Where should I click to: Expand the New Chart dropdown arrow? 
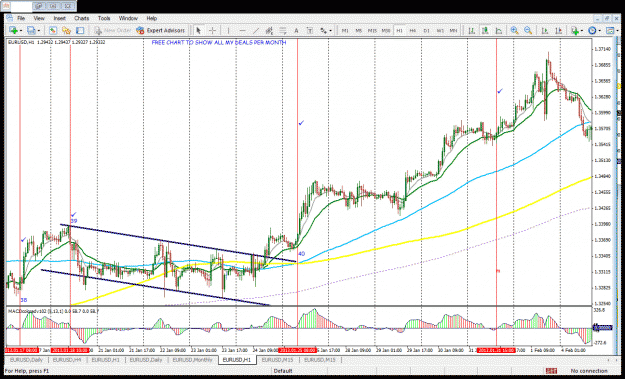[21, 31]
